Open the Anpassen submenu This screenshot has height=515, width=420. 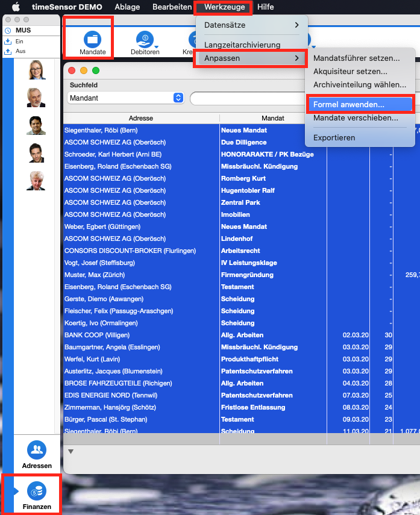[x=251, y=58]
